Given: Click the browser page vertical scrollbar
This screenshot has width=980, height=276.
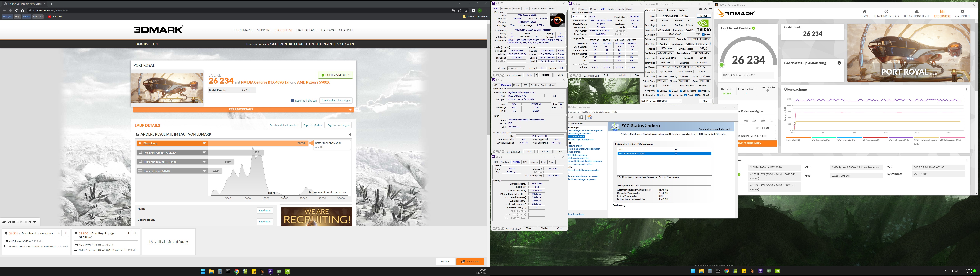Looking at the screenshot, I should click(x=488, y=80).
